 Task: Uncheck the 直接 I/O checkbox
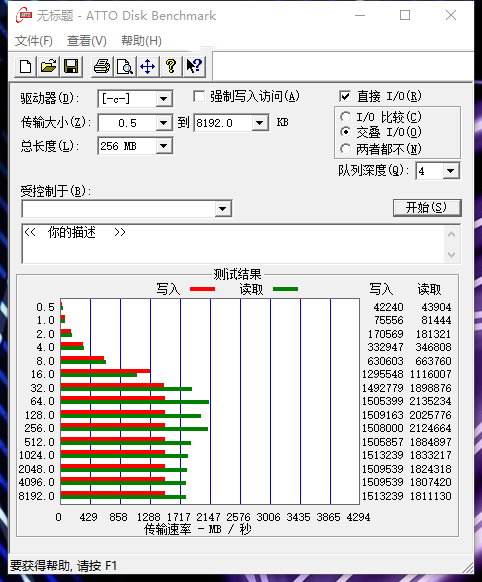click(345, 97)
